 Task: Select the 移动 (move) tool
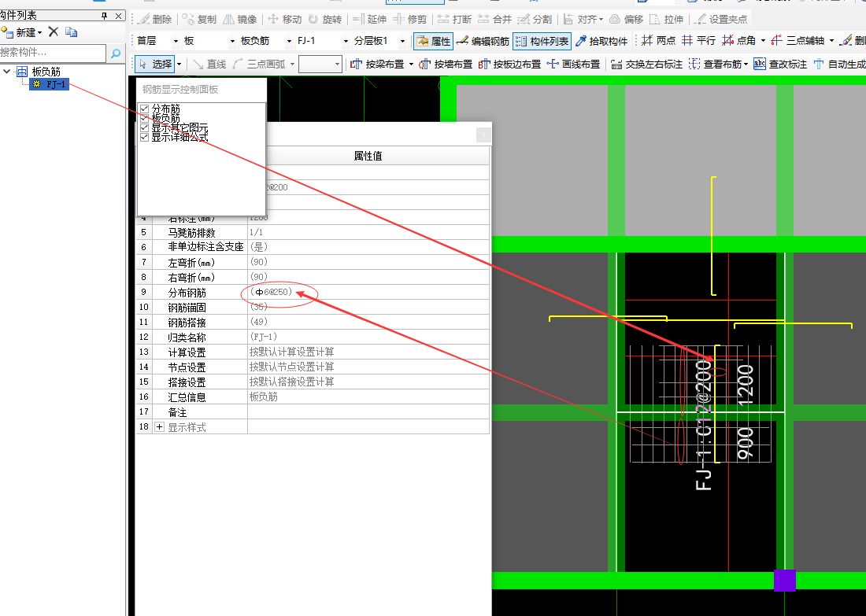click(284, 20)
